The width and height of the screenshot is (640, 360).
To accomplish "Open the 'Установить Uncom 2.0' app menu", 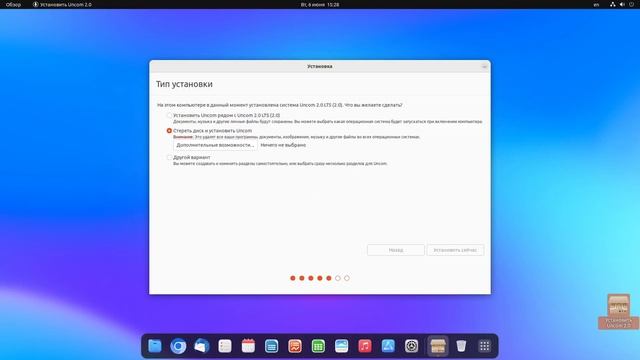I will pyautogui.click(x=62, y=4).
